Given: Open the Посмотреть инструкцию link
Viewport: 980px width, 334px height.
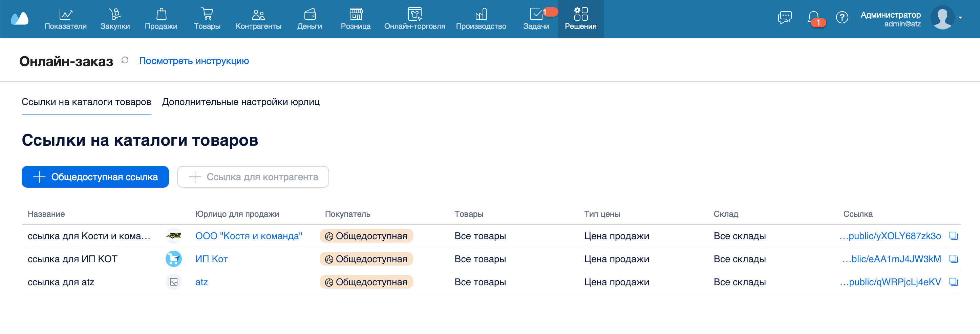Looking at the screenshot, I should (x=194, y=61).
